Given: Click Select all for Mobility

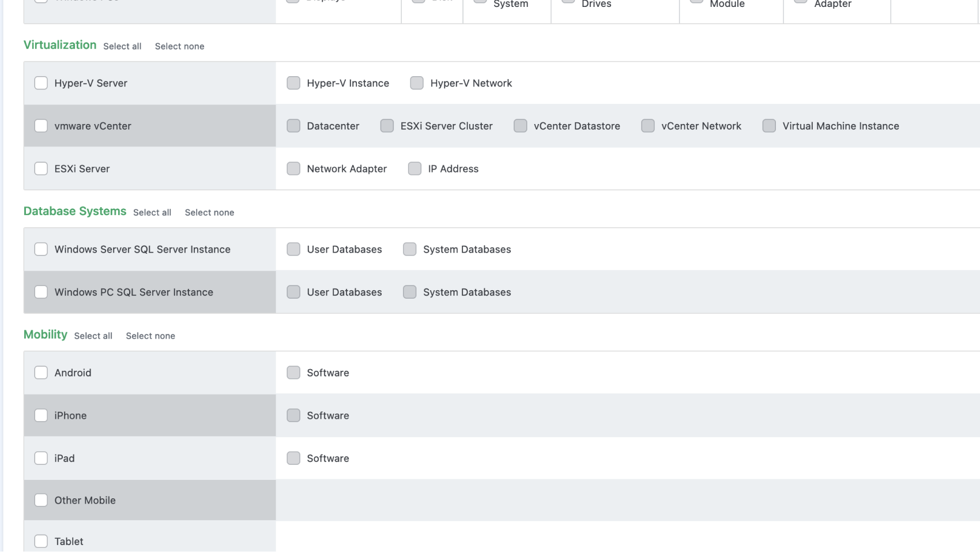Looking at the screenshot, I should point(93,335).
